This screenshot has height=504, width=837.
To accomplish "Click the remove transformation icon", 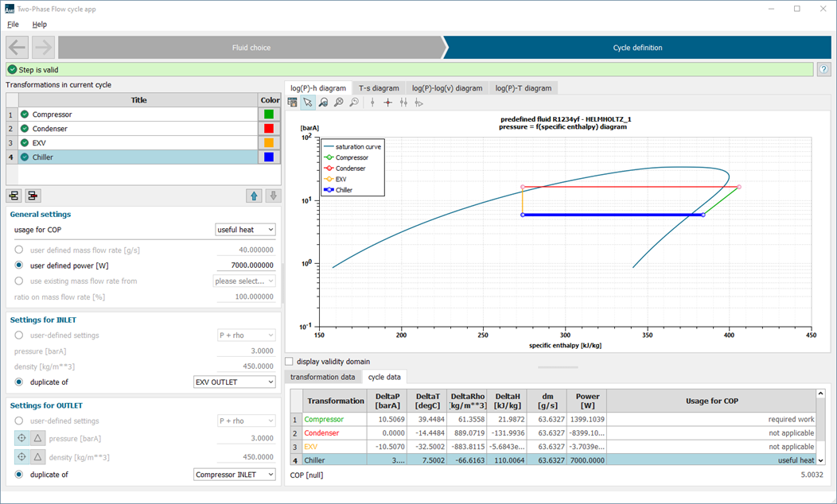I will [x=33, y=196].
